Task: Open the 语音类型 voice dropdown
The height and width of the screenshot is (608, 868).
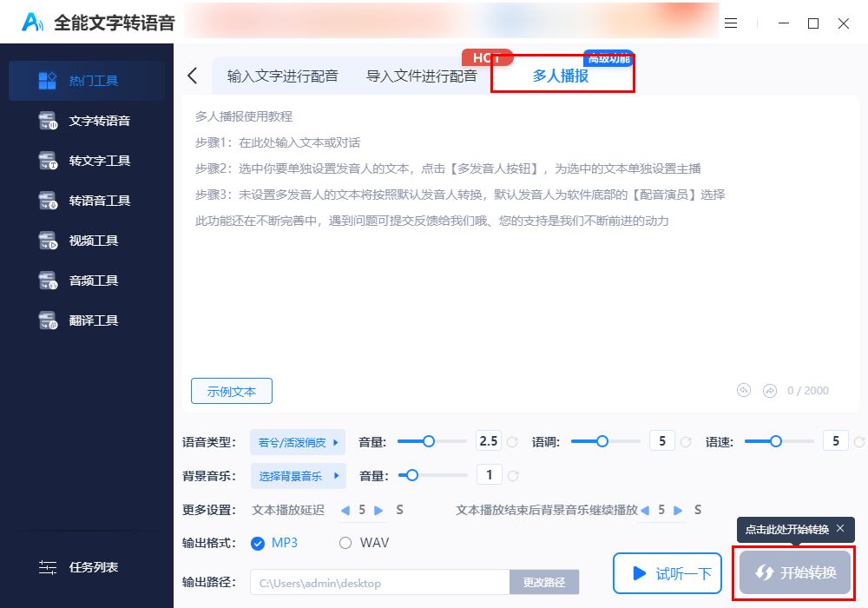Action: click(x=298, y=442)
